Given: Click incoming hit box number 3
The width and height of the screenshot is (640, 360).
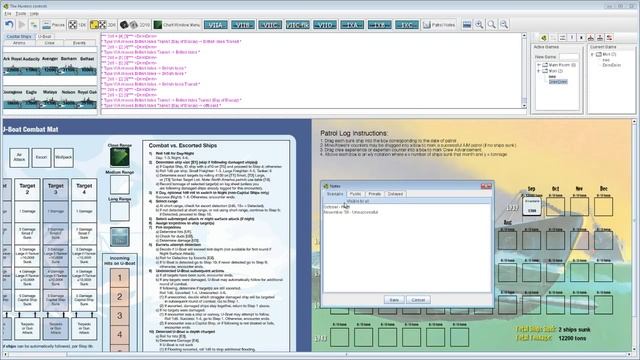Looking at the screenshot, I should 120,316.
